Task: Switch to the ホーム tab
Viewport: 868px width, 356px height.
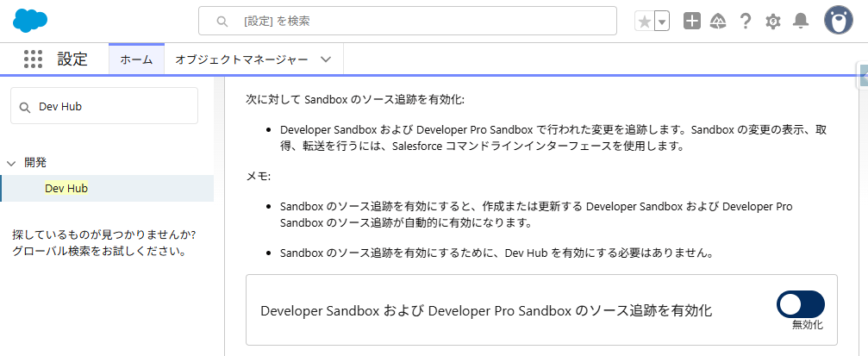Action: (x=136, y=59)
